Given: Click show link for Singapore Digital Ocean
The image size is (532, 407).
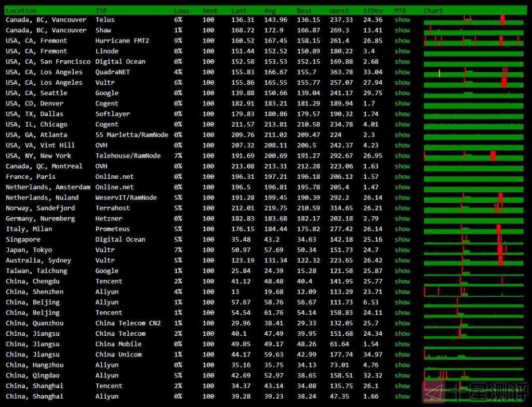Looking at the screenshot, I should (x=402, y=240).
